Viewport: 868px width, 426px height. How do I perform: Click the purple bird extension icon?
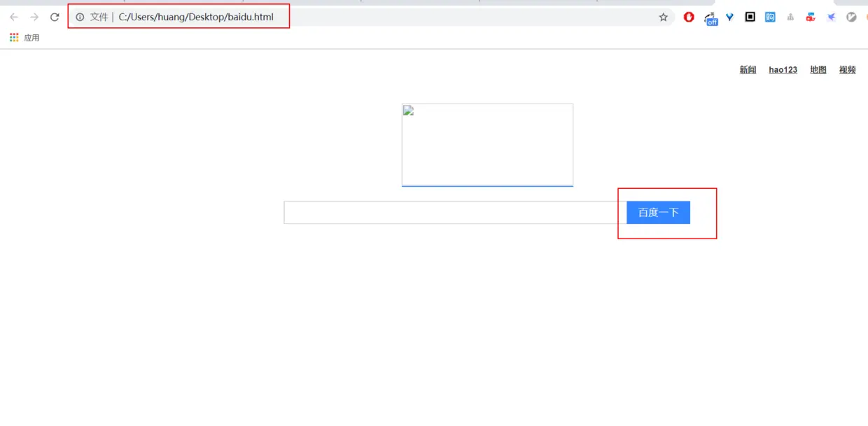[x=830, y=17]
